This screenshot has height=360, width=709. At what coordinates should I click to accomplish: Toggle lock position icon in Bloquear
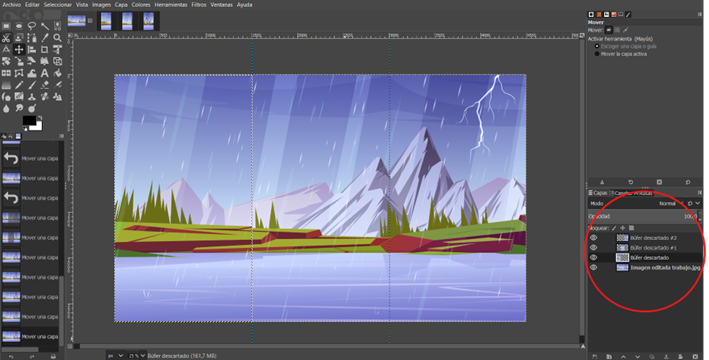tap(623, 228)
